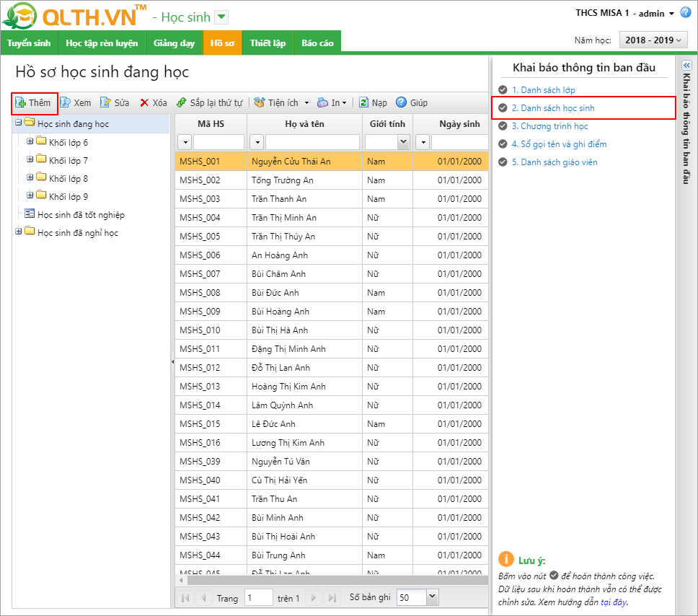The image size is (698, 616).
Task: Switch to the Báo cáo tab
Action: pyautogui.click(x=317, y=43)
